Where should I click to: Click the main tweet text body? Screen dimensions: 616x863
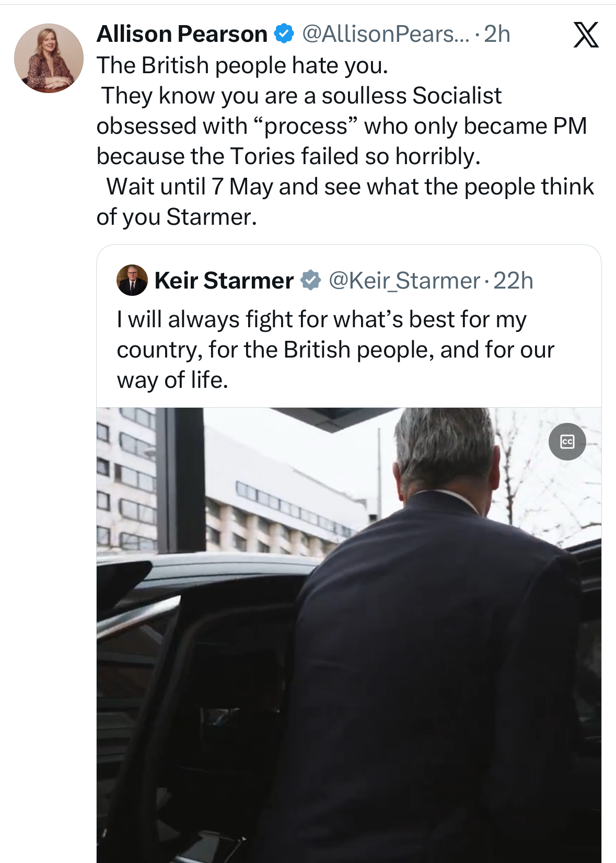342,141
